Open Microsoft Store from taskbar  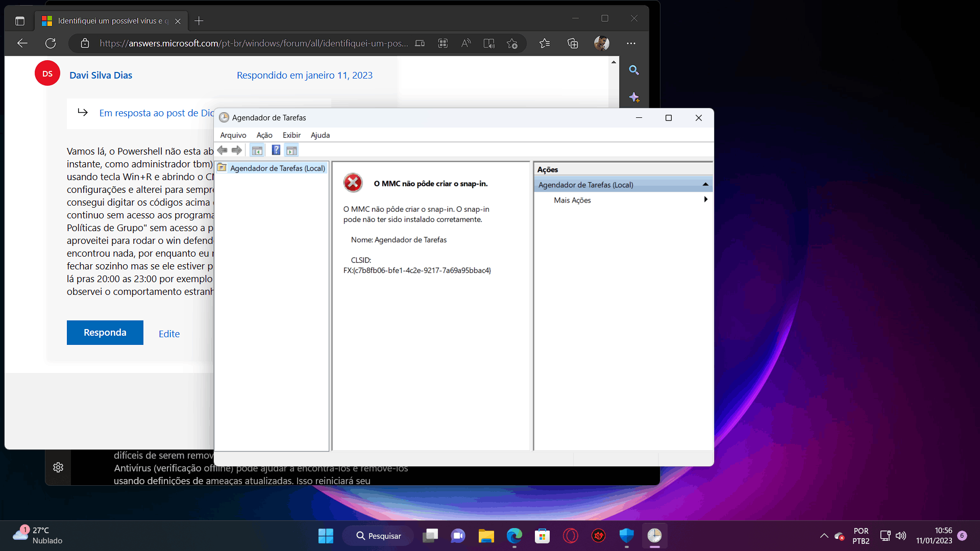(x=542, y=536)
